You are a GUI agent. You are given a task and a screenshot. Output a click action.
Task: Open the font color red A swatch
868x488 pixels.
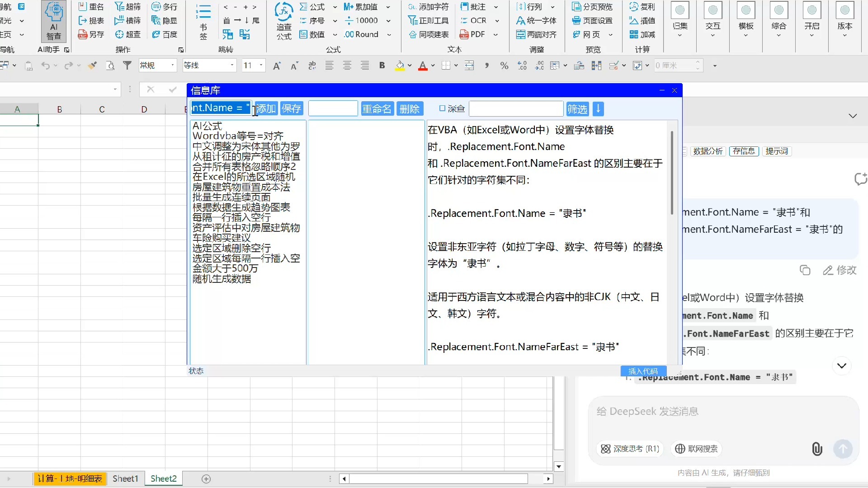click(423, 66)
